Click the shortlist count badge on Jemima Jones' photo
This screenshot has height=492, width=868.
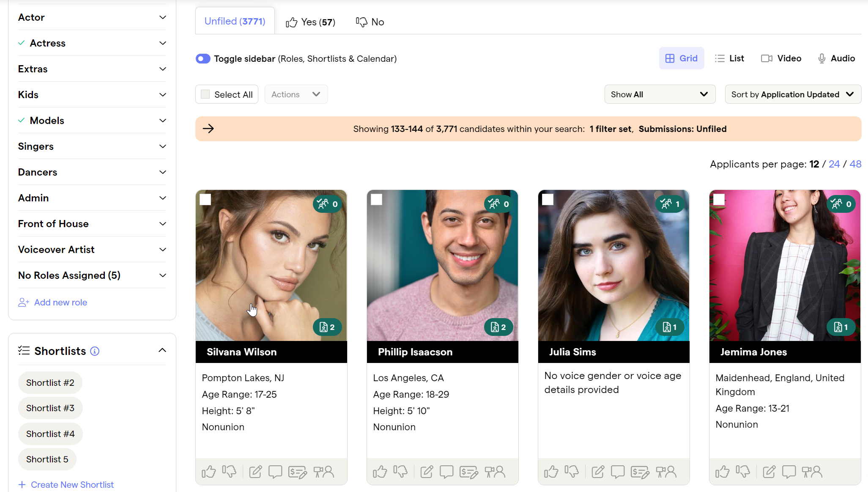tap(841, 204)
